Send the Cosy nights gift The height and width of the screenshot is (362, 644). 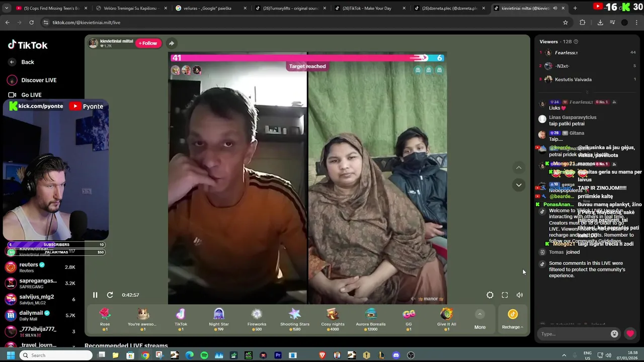pos(333,319)
